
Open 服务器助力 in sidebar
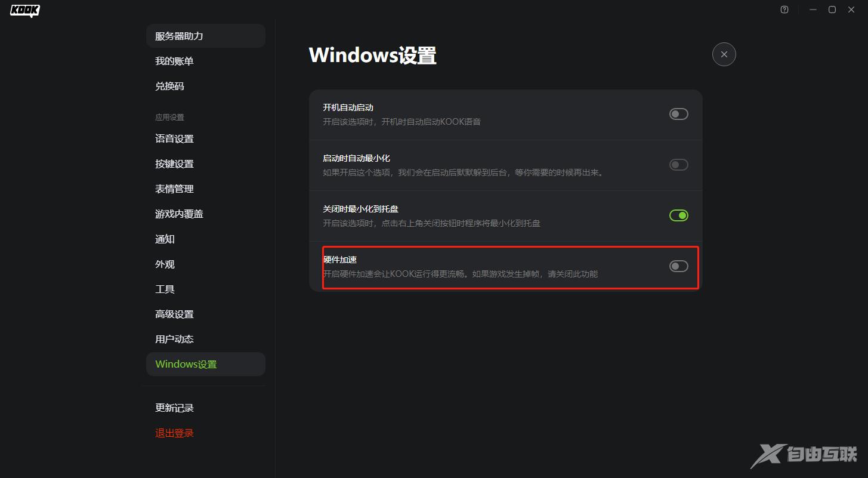(206, 36)
